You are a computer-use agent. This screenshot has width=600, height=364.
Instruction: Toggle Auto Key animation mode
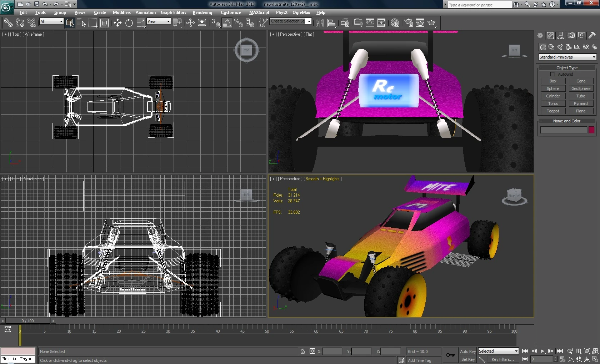click(x=467, y=352)
